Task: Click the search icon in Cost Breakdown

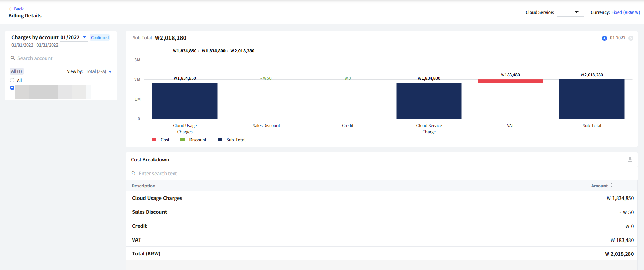Action: [134, 173]
